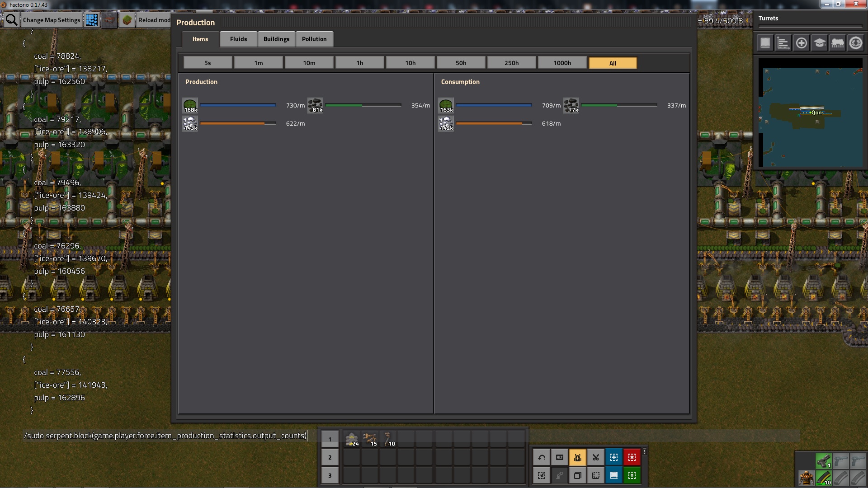The image size is (868, 488).
Task: Click the undo arrow shortcut
Action: [x=542, y=457]
